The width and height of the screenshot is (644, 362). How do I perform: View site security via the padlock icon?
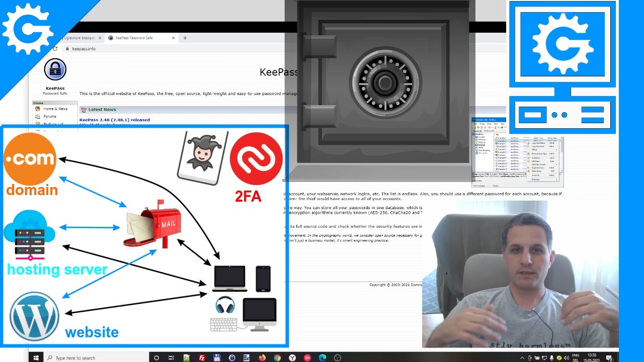pyautogui.click(x=68, y=49)
